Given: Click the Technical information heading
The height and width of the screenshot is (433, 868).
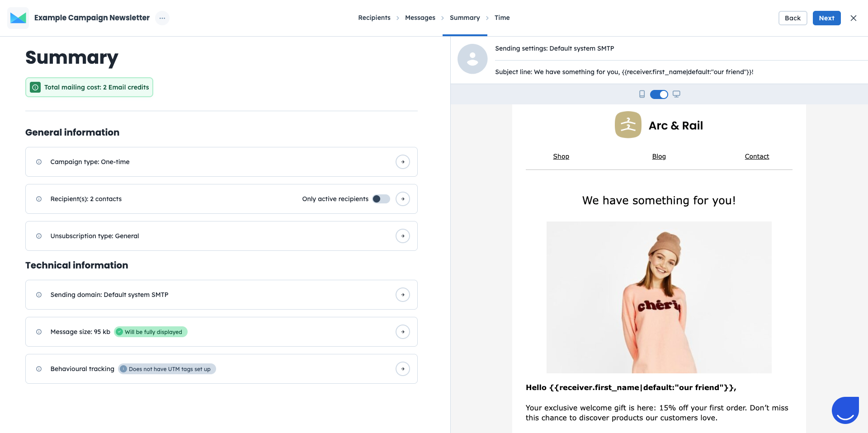Looking at the screenshot, I should point(77,265).
